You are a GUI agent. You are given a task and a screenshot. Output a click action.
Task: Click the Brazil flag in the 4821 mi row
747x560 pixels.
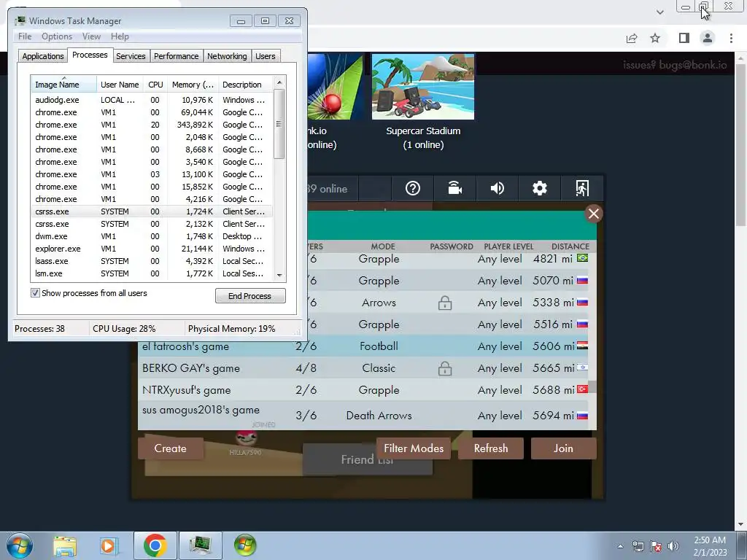pyautogui.click(x=582, y=258)
